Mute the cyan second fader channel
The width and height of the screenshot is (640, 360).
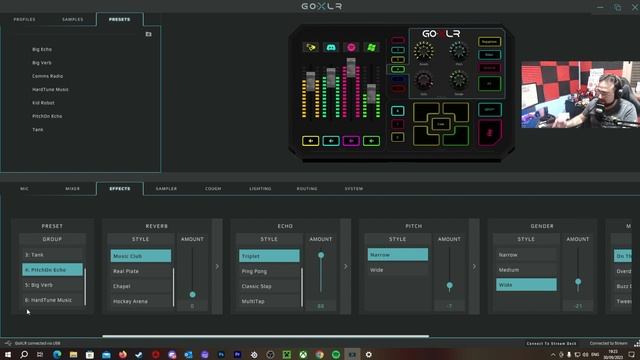(x=331, y=141)
